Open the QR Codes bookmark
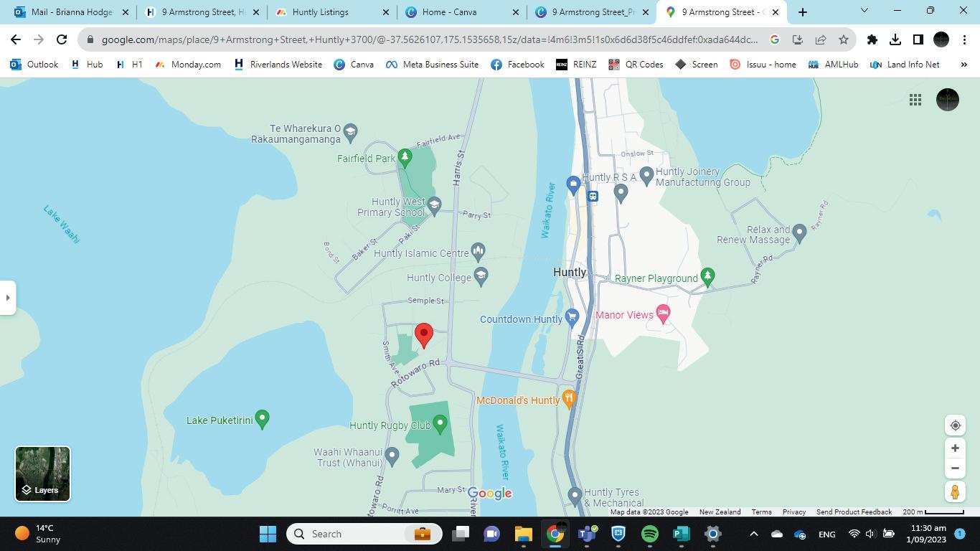Screen dimensions: 980x551 pos(636,65)
